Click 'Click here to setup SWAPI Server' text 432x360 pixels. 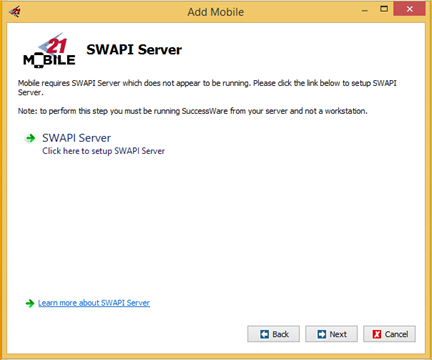click(103, 151)
